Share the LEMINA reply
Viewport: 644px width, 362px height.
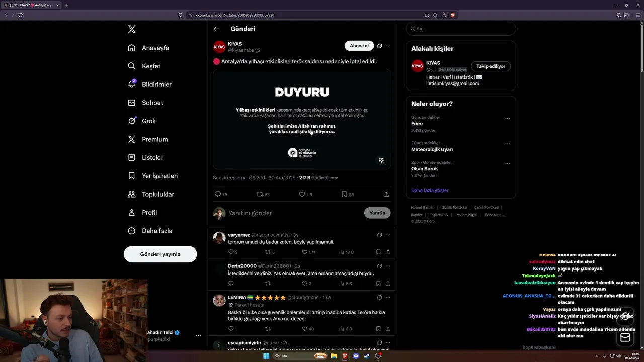pyautogui.click(x=388, y=329)
